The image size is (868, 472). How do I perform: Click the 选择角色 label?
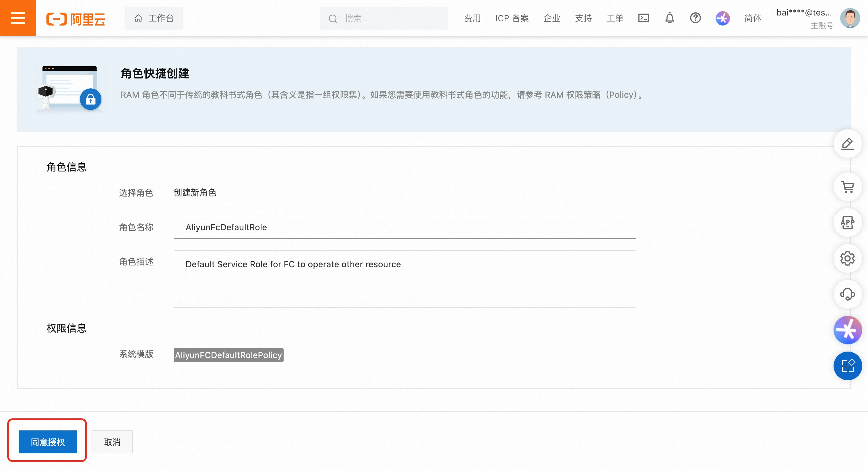click(136, 193)
